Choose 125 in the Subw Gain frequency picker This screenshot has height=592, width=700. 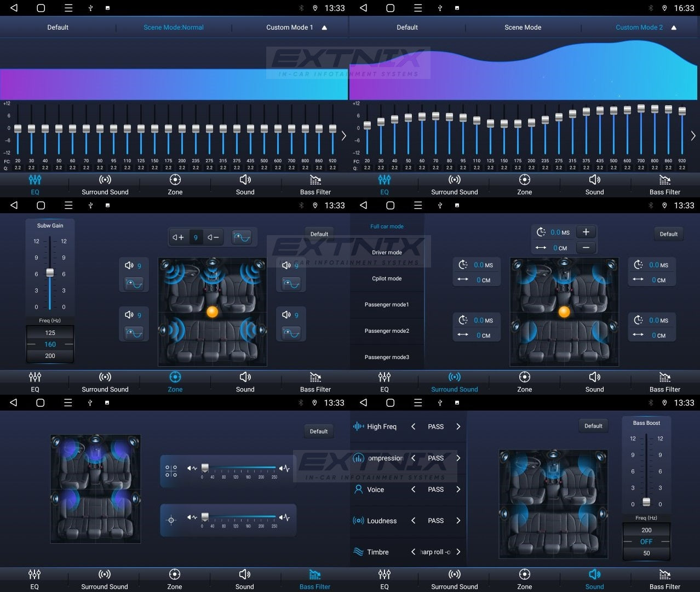pyautogui.click(x=50, y=333)
